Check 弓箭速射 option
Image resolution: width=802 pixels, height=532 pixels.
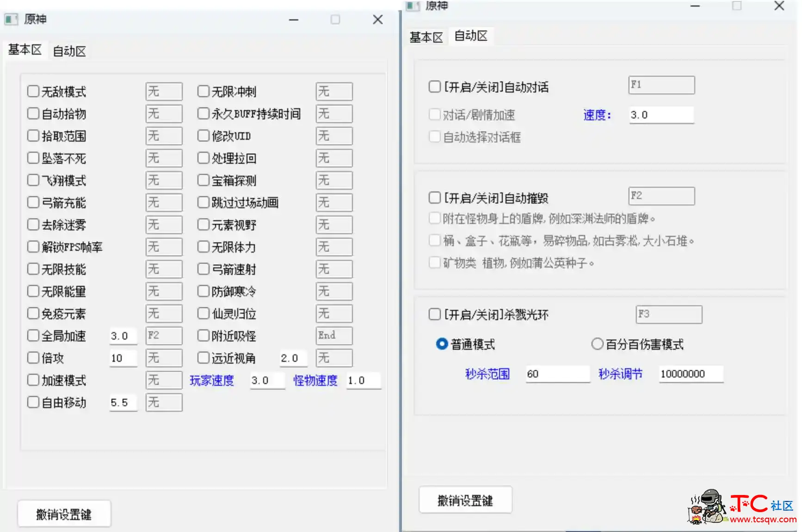coord(204,269)
